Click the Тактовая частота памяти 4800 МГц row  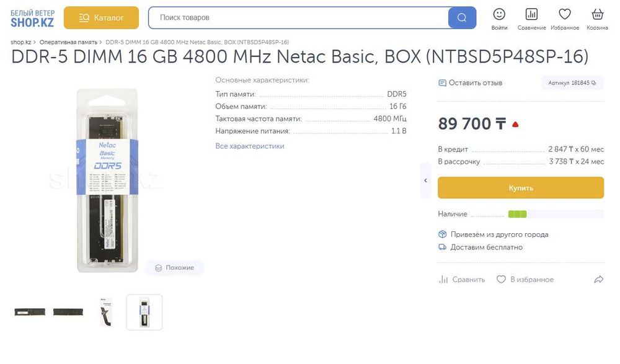(x=311, y=118)
